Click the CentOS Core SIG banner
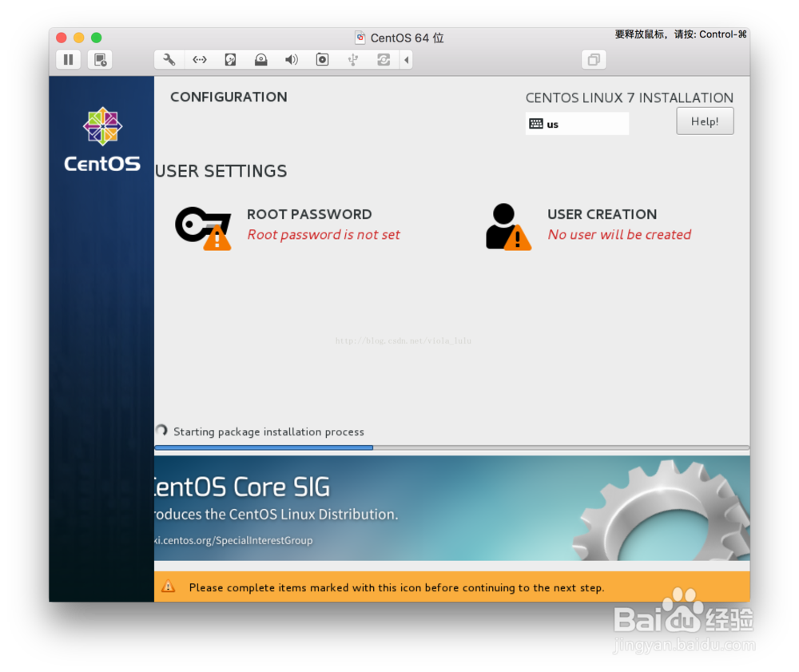 452,508
